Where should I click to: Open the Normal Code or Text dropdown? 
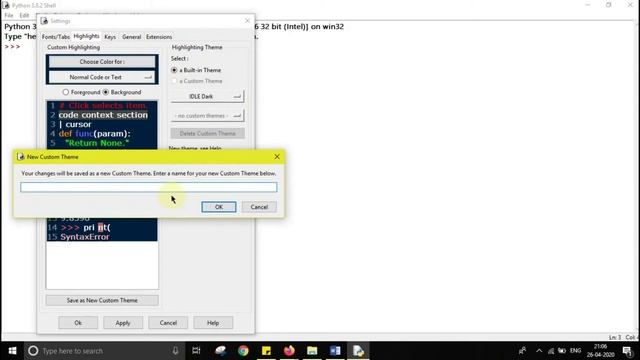[x=102, y=77]
